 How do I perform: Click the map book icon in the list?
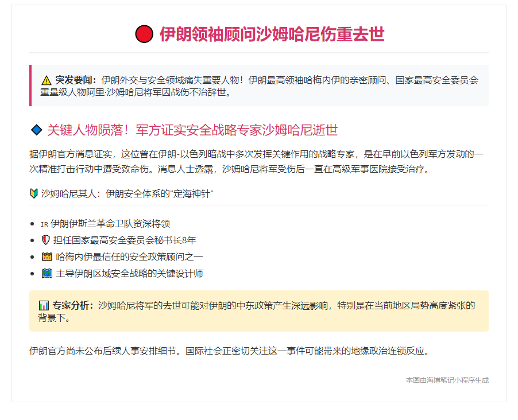[47, 274]
